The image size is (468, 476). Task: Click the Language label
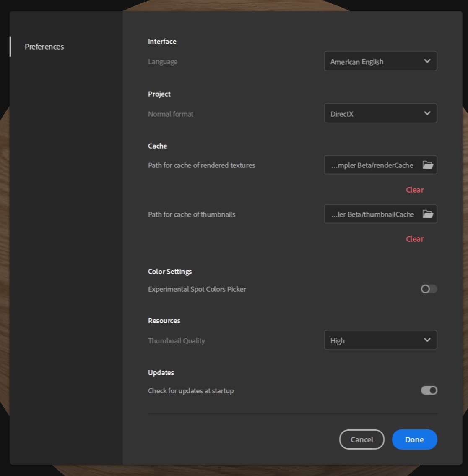coord(163,62)
